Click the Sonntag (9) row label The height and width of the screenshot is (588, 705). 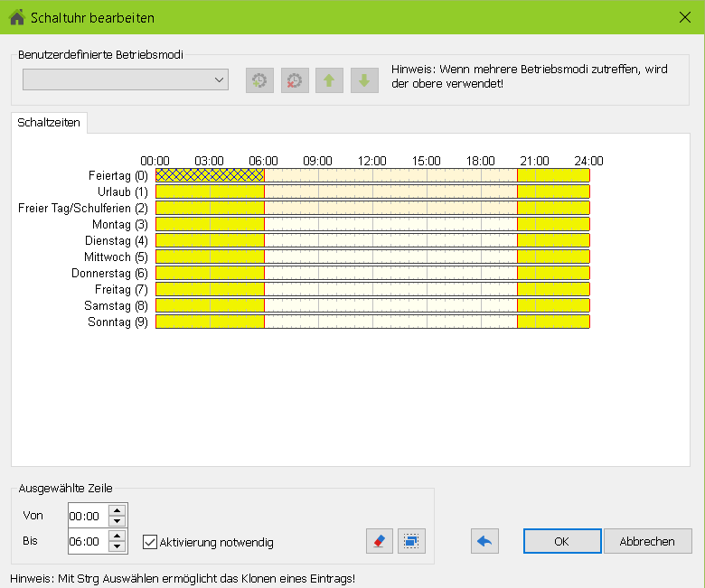click(117, 322)
